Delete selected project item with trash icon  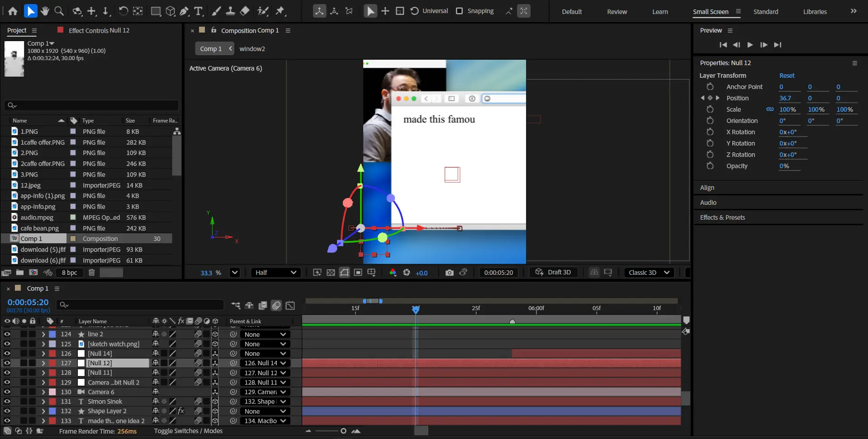tap(91, 273)
